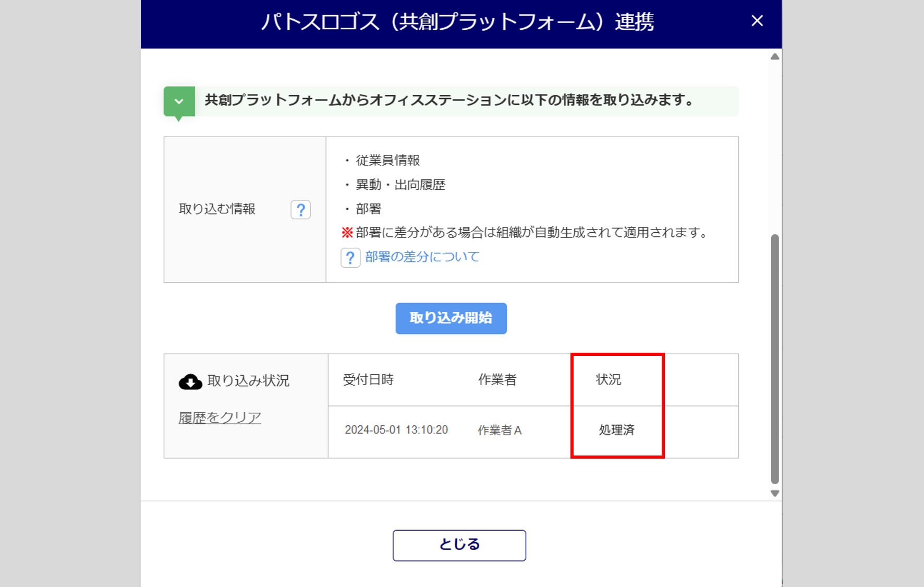Click the 2024-05-01 13:10:20 timestamp cell

click(396, 430)
